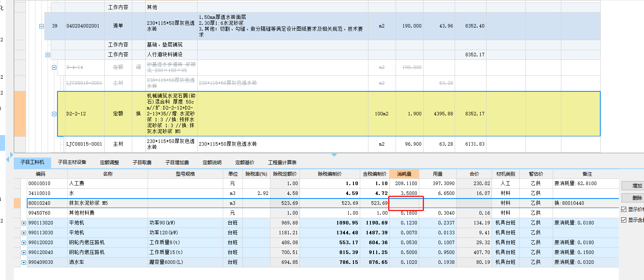
Task: Click the 暂估价 column header
Action: [536, 174]
